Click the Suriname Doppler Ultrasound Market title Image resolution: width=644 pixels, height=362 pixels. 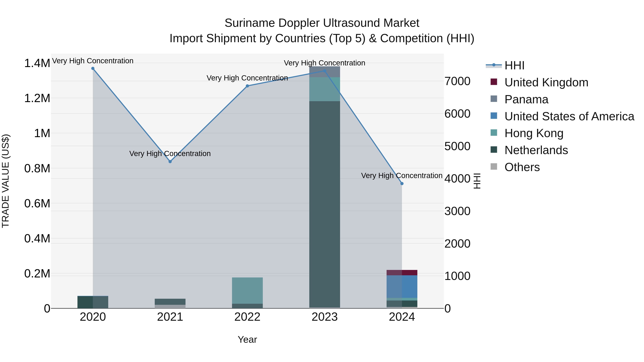tap(322, 23)
